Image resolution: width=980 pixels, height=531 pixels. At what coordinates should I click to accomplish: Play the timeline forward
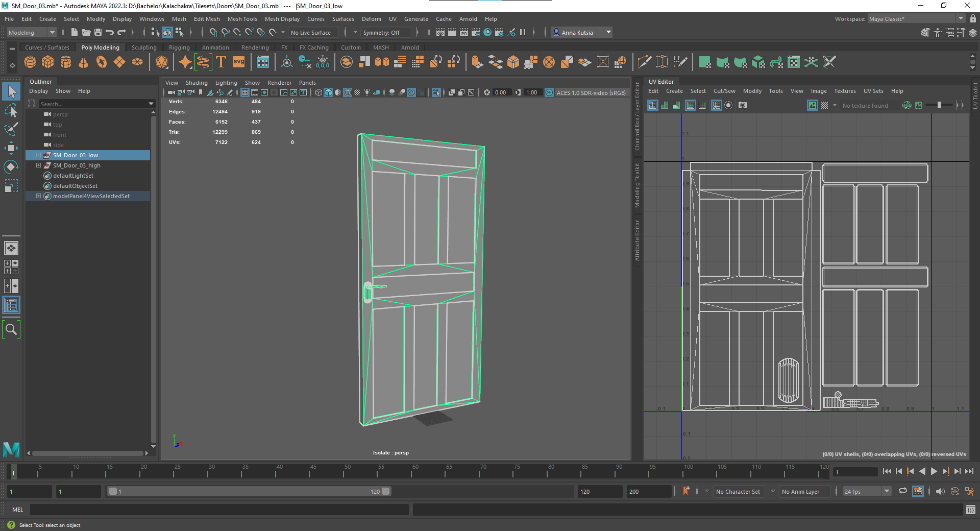tap(934, 471)
